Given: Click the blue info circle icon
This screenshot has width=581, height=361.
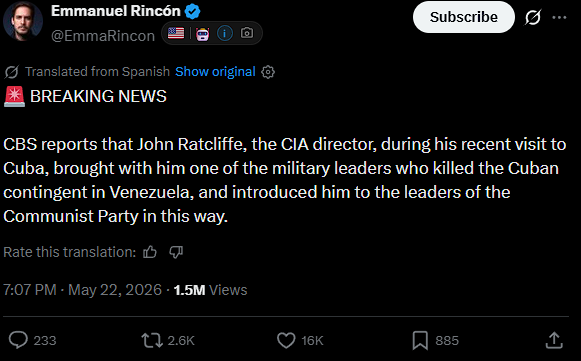Looking at the screenshot, I should pyautogui.click(x=225, y=33).
